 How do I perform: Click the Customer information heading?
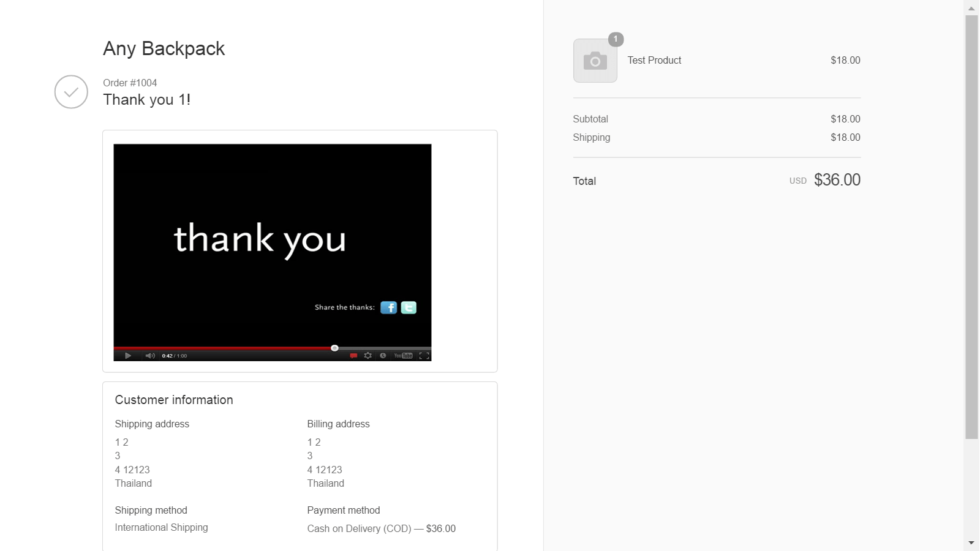pyautogui.click(x=174, y=400)
